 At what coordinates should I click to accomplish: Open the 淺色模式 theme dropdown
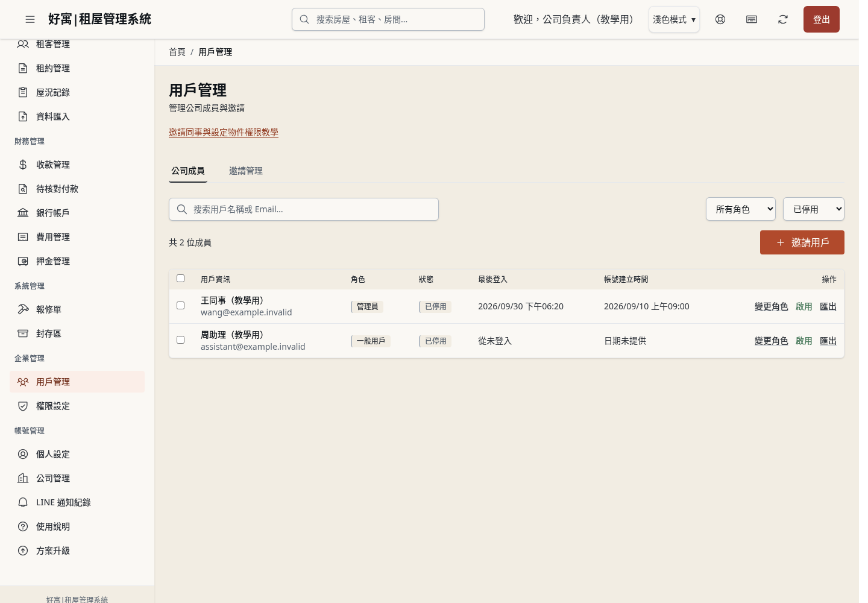pos(674,19)
